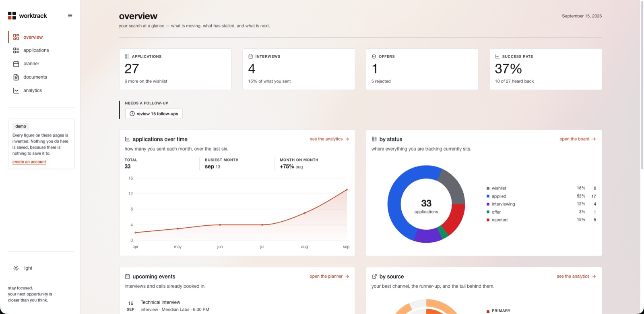Click the interviewing purple legend swatch
Screen dimensions: 644x314
point(488,204)
